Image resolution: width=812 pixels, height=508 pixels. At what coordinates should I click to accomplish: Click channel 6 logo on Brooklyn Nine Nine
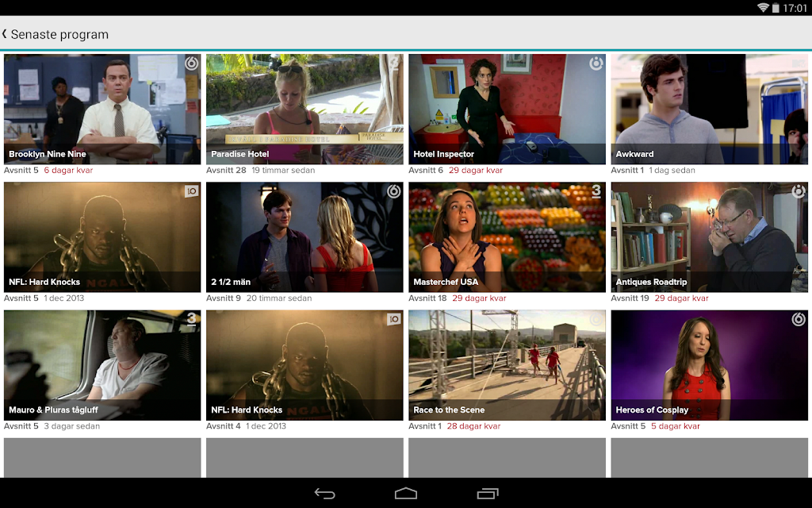pyautogui.click(x=192, y=63)
